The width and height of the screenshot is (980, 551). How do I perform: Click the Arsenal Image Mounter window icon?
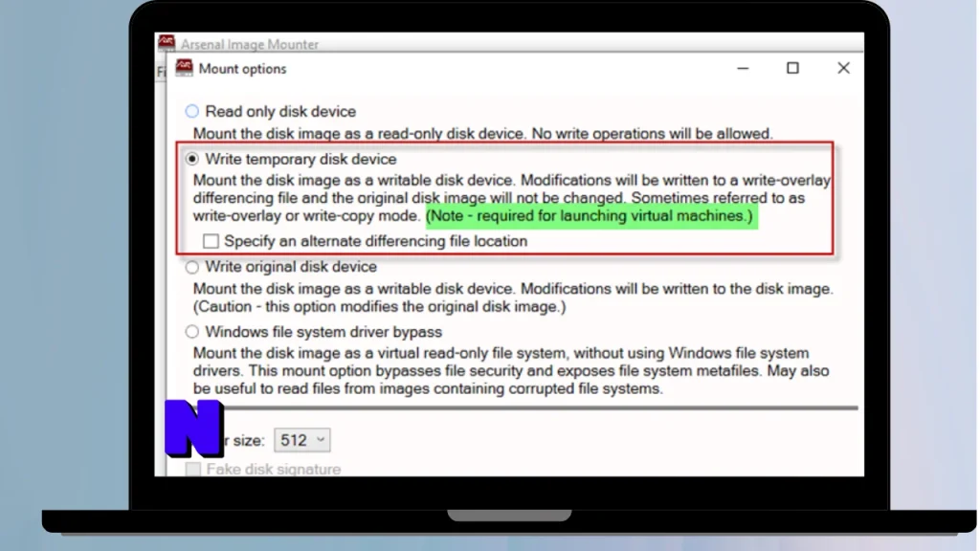click(167, 42)
